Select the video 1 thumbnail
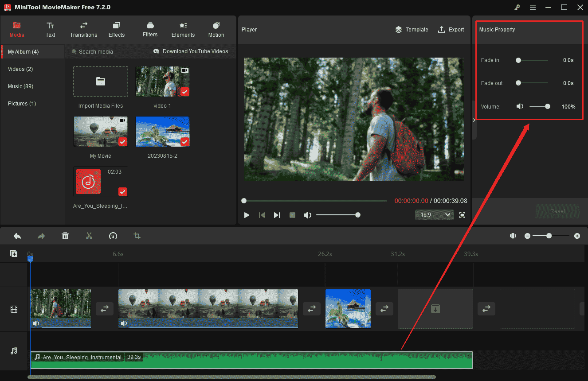The height and width of the screenshot is (381, 588). tap(162, 82)
